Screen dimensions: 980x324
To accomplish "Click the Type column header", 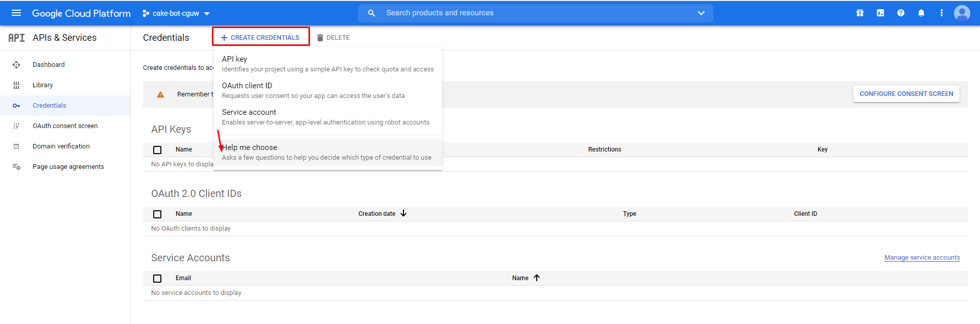I will click(x=630, y=214).
